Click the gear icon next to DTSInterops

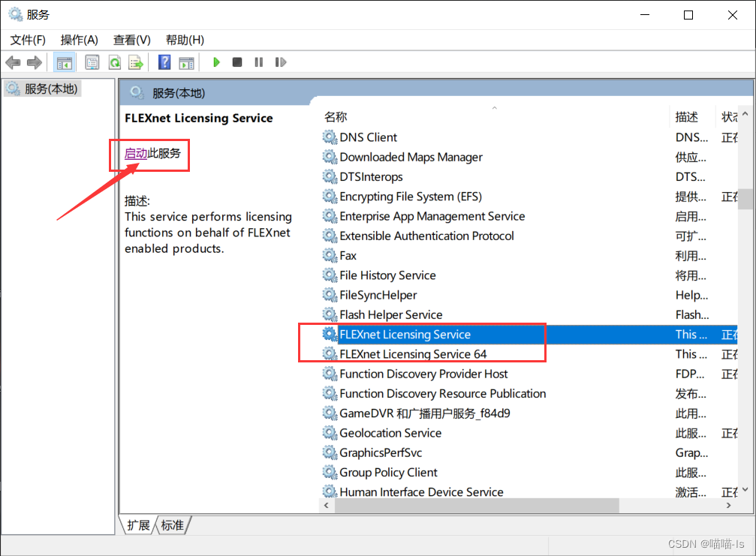click(330, 177)
